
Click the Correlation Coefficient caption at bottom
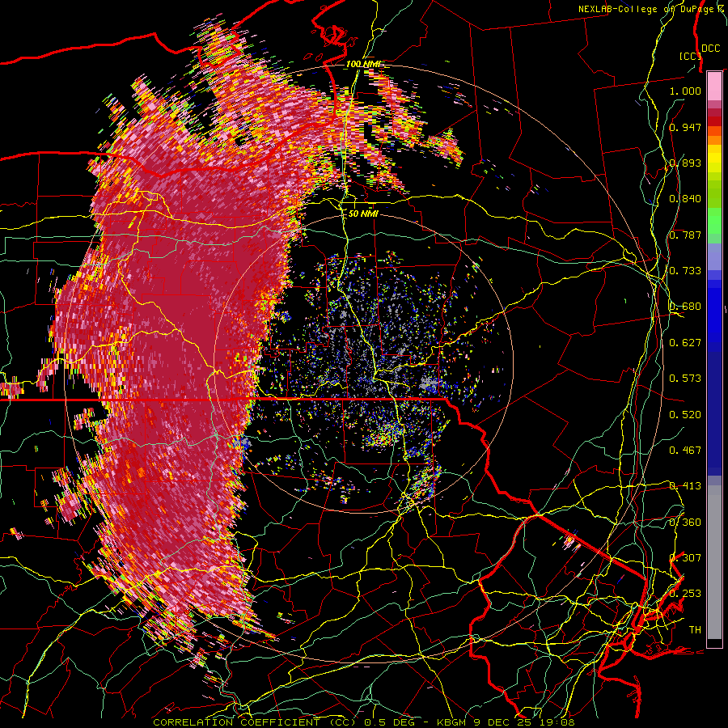pos(364,722)
